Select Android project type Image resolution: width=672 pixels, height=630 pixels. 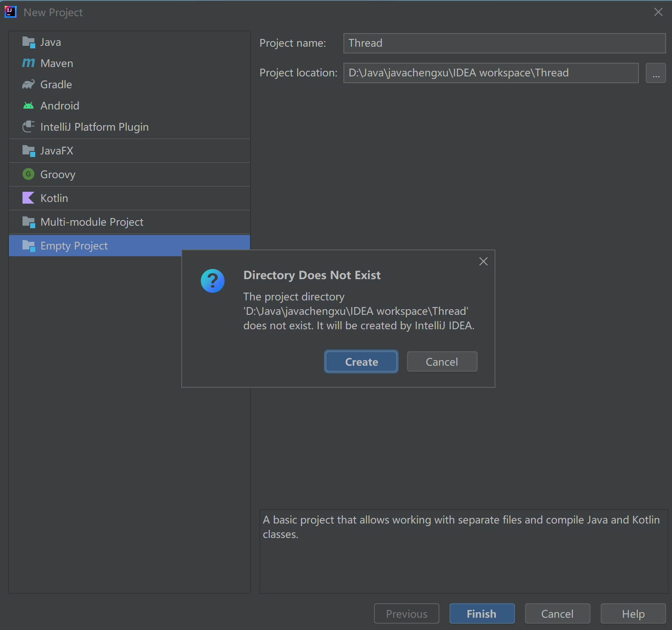129,106
